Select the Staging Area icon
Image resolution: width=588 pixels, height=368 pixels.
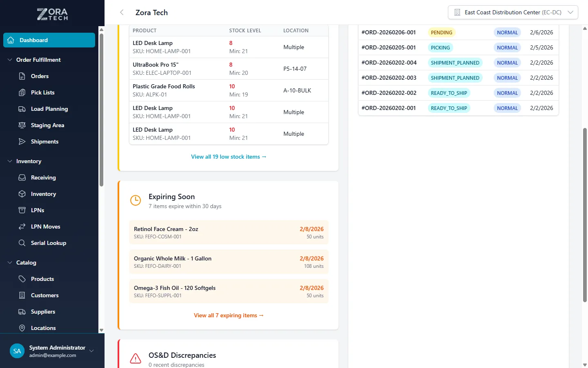coord(22,125)
